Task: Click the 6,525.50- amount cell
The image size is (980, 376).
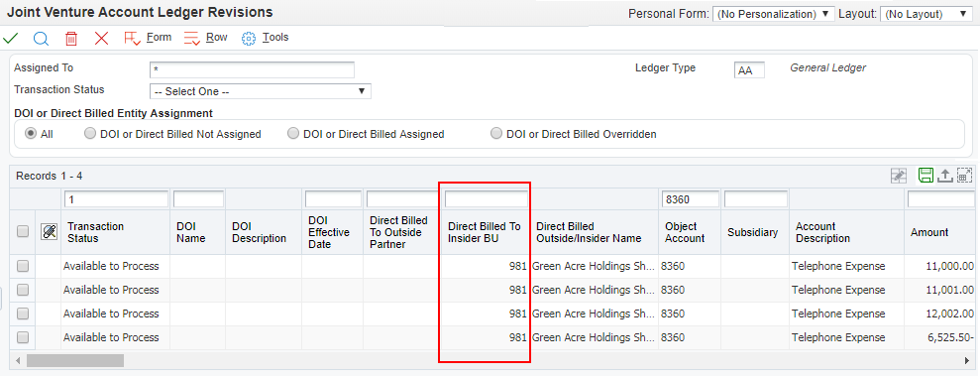Action: [x=939, y=337]
